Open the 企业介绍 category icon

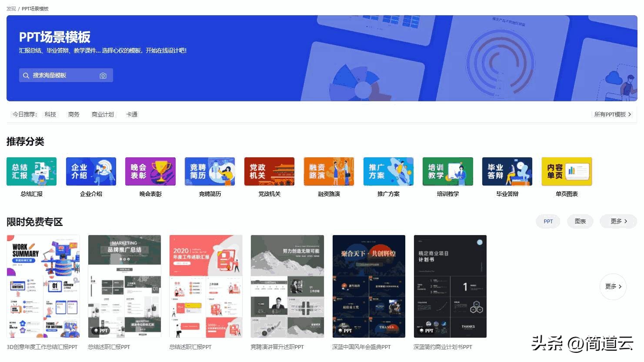(x=91, y=172)
